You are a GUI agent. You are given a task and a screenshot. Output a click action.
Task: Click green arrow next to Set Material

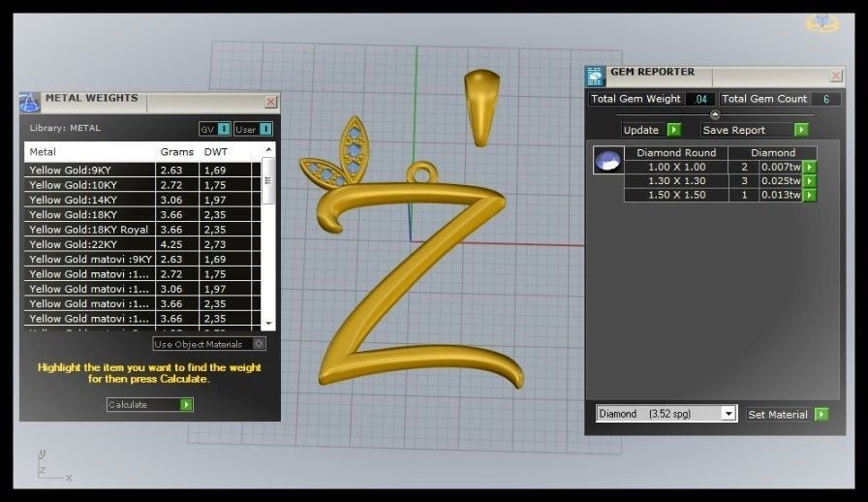click(821, 415)
